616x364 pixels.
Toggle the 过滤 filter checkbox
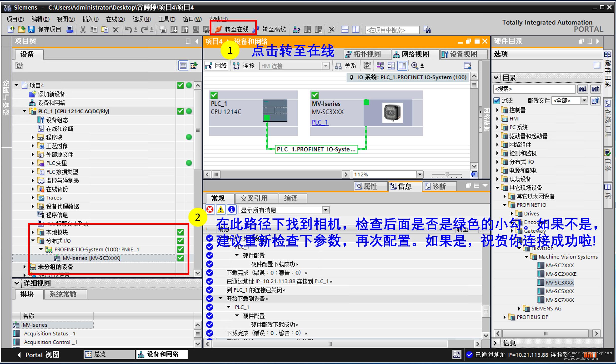pos(497,101)
